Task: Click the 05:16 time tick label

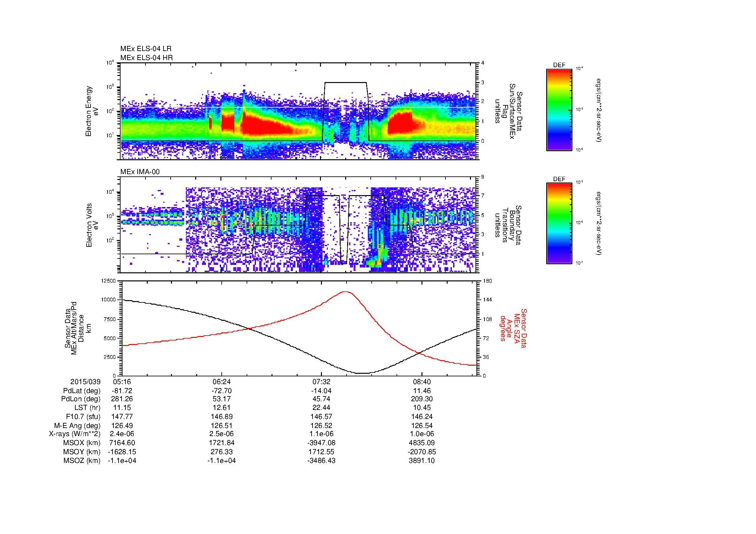Action: 122,382
